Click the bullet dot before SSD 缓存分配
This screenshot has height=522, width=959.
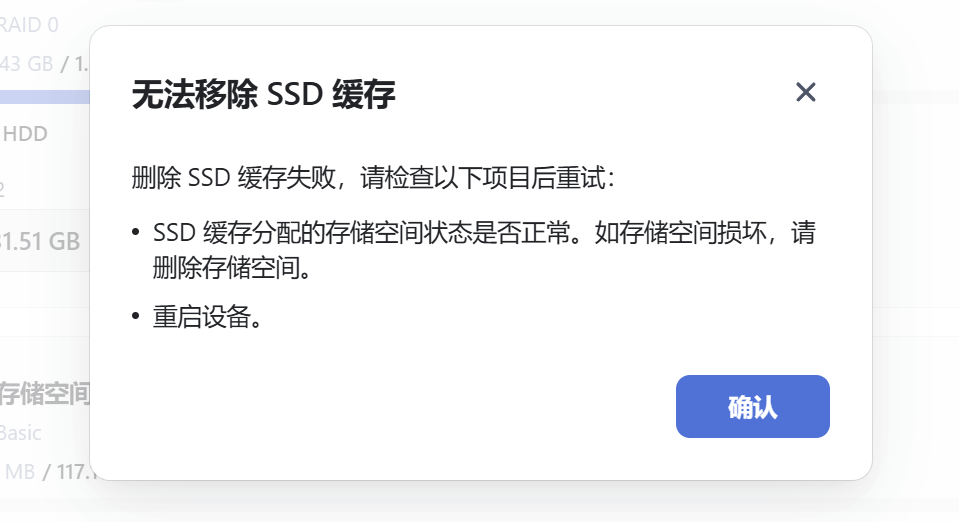tap(136, 234)
